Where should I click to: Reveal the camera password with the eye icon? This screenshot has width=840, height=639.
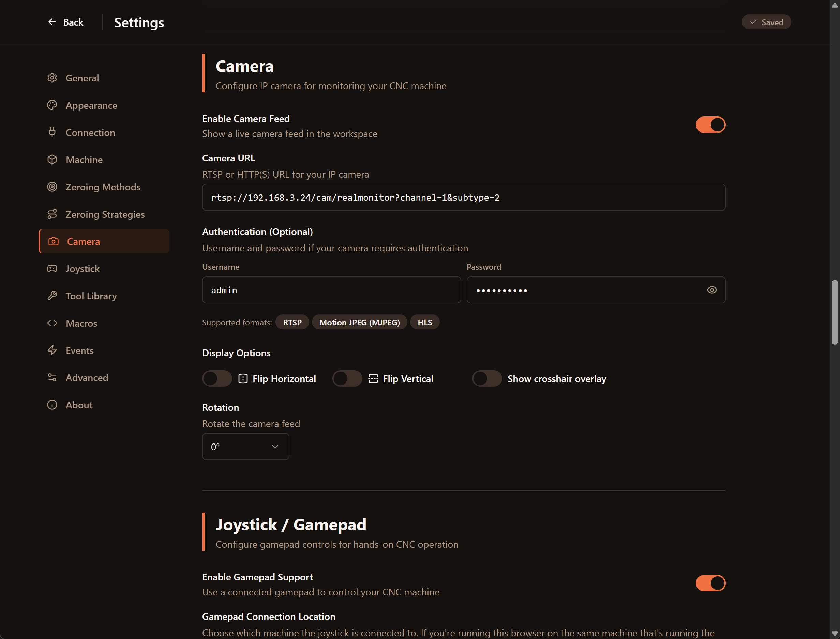[712, 290]
